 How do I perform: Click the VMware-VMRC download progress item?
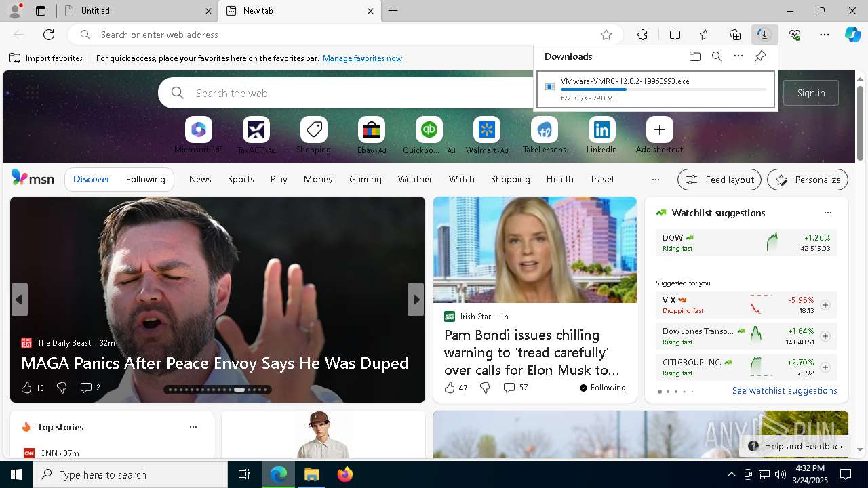[x=655, y=89]
